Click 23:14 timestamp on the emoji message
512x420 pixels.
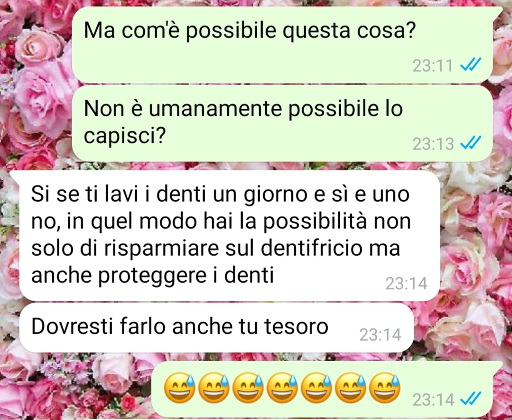pyautogui.click(x=433, y=400)
